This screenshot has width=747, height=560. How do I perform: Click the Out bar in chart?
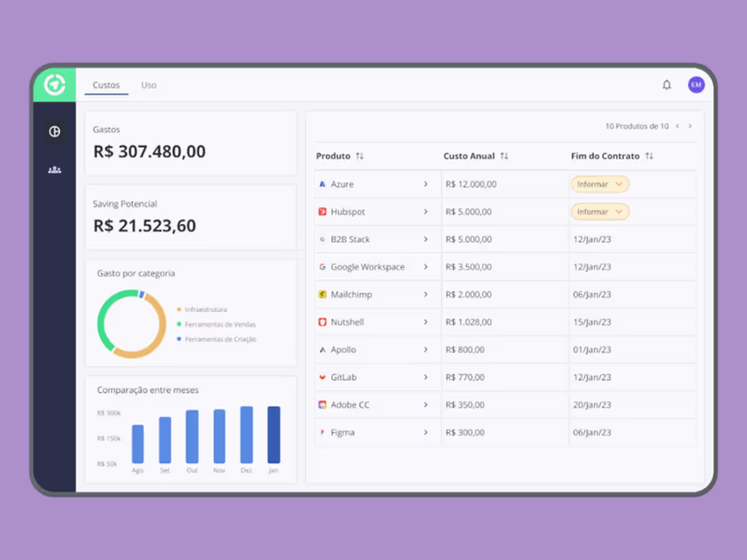pyautogui.click(x=192, y=436)
